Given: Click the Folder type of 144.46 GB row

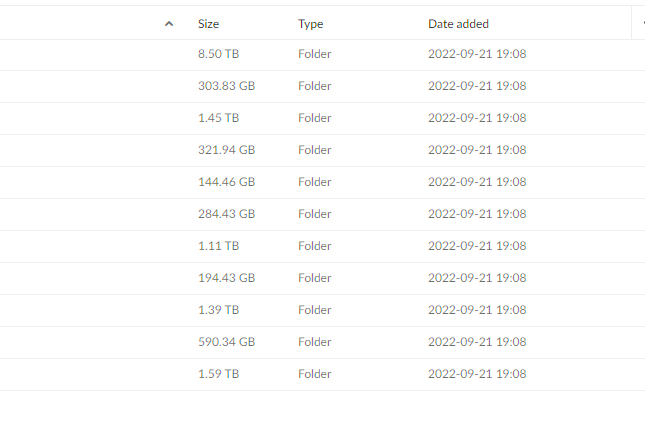Looking at the screenshot, I should point(314,182).
